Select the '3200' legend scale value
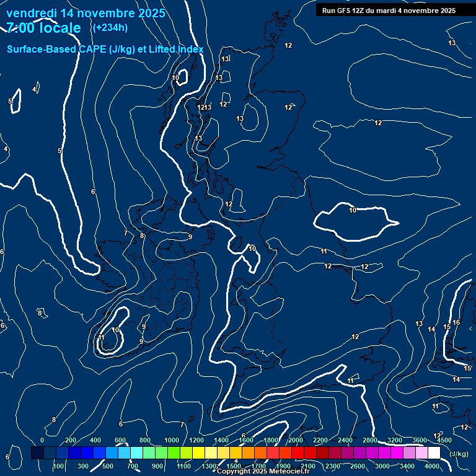Screen dimensions: 476x476 click(395, 440)
